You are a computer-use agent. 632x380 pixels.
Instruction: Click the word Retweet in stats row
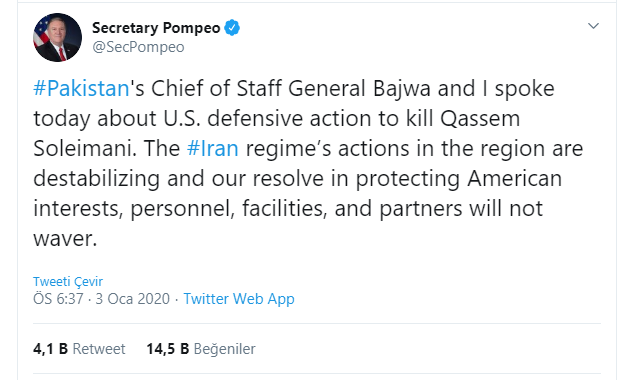[x=99, y=349]
